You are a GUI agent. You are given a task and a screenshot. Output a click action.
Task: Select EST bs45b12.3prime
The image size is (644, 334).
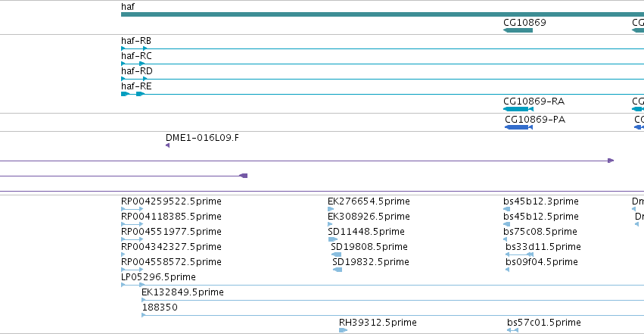[x=541, y=201]
